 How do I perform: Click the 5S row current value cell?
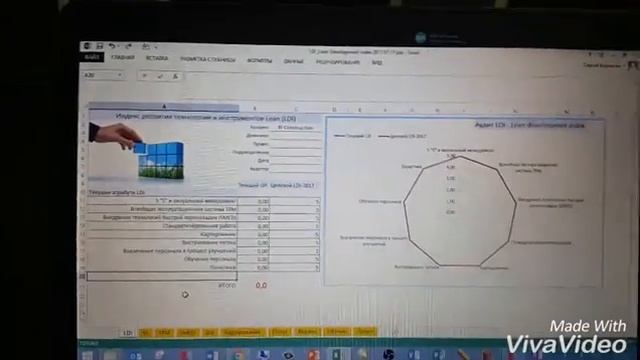coord(253,201)
